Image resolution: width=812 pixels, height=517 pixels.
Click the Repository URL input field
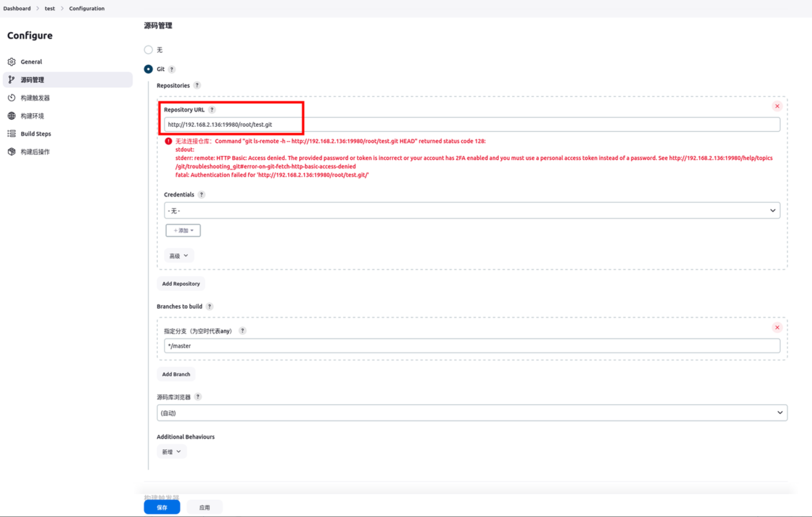[x=472, y=125]
